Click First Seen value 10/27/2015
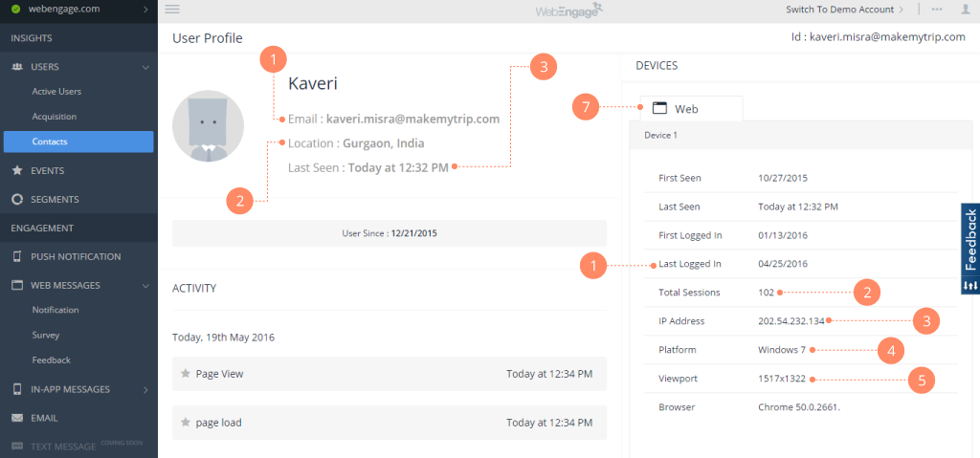 [783, 178]
